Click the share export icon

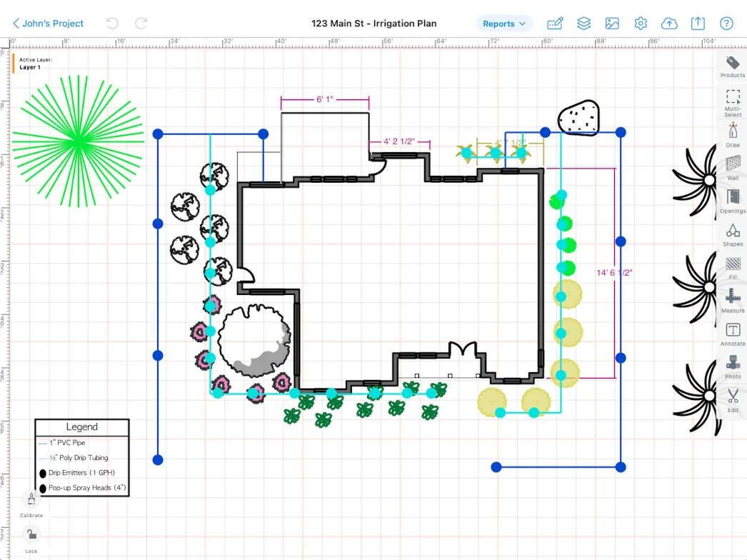[698, 23]
